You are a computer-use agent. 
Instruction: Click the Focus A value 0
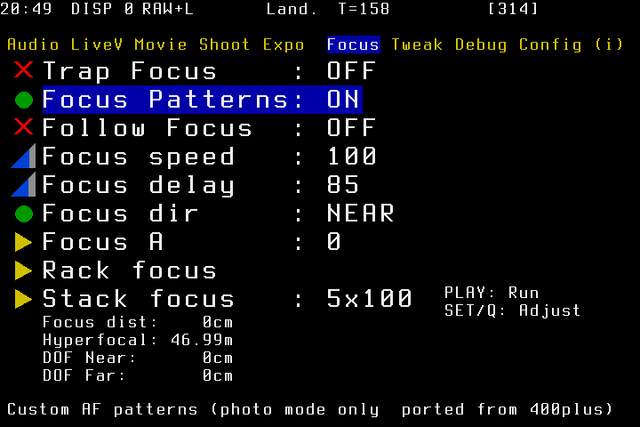(334, 242)
